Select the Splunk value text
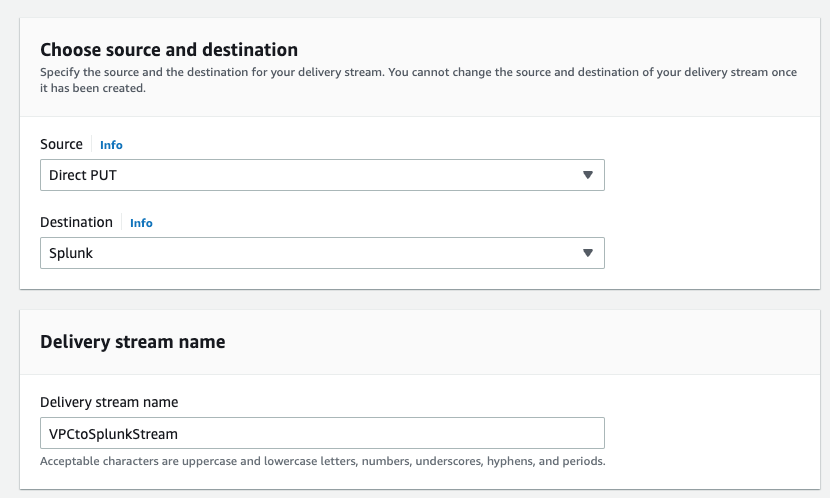This screenshot has width=830, height=498. pos(71,253)
